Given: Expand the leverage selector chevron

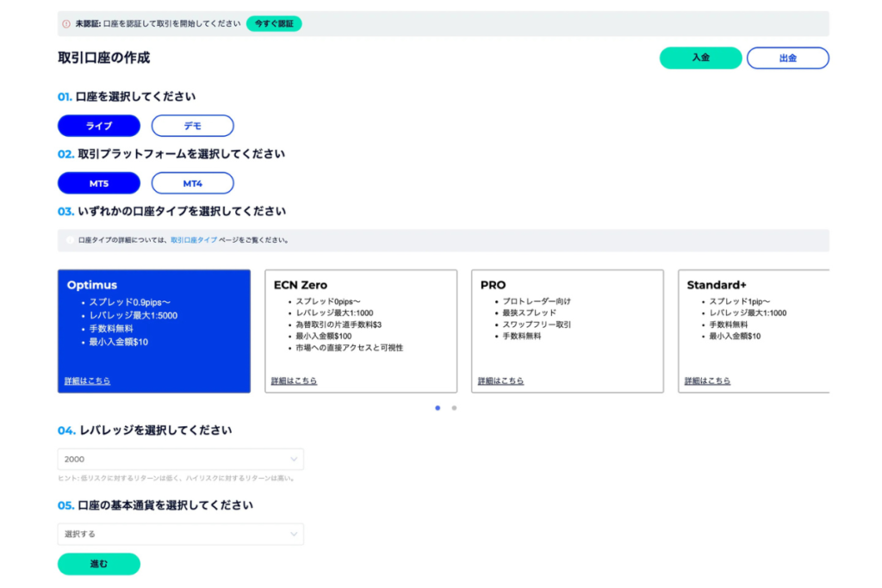Looking at the screenshot, I should tap(295, 459).
